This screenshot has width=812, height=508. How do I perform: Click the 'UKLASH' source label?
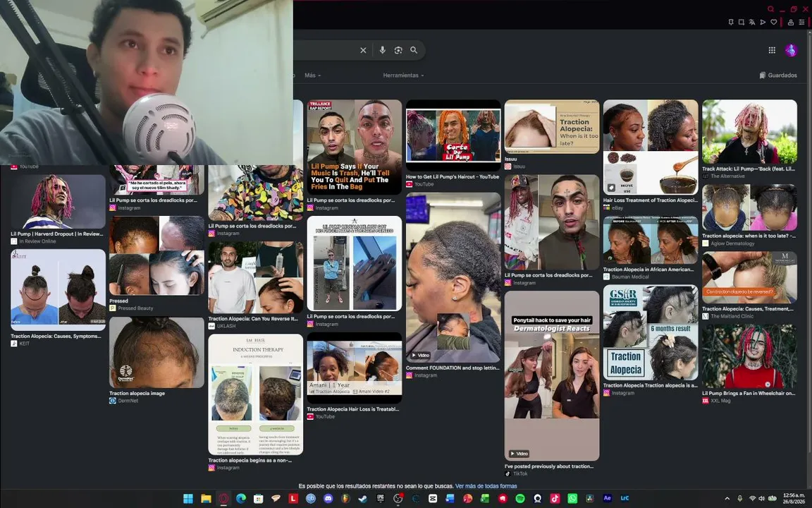click(x=226, y=326)
